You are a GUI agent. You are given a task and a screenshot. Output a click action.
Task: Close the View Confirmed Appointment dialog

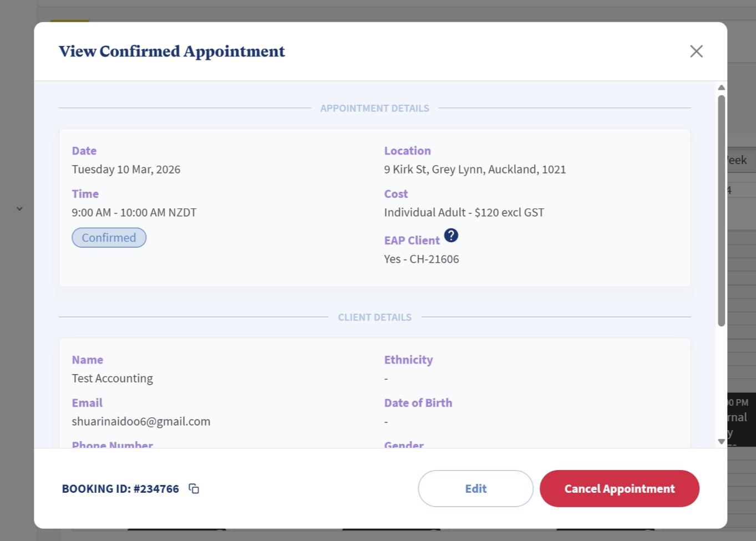tap(696, 52)
